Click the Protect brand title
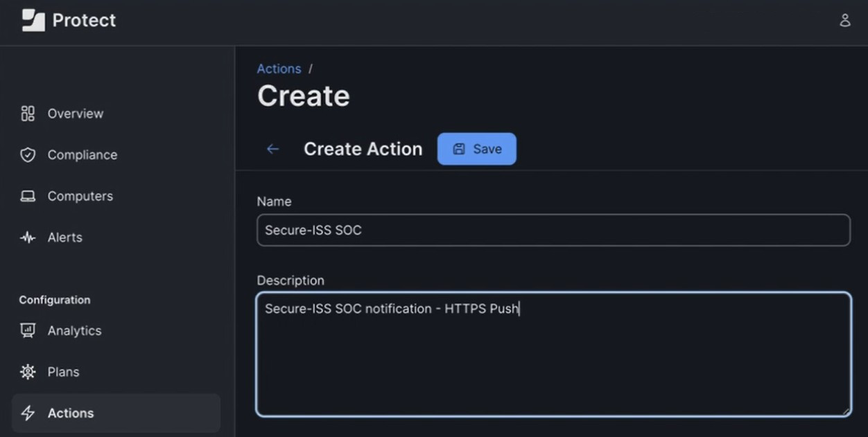868x437 pixels. click(x=84, y=21)
